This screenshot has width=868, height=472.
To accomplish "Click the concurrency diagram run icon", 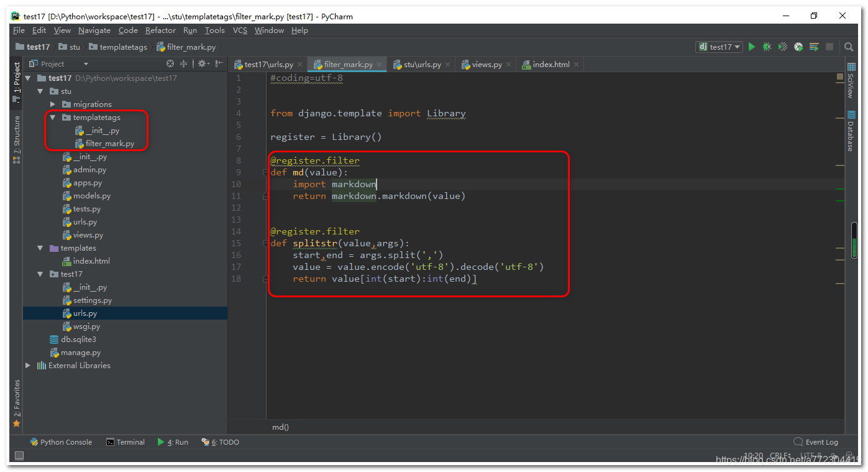I will pyautogui.click(x=814, y=47).
